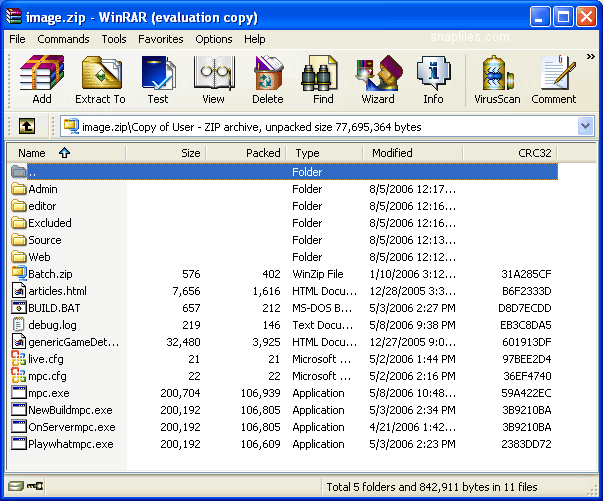Click the packed value 106,939
The image size is (603, 501).
pyautogui.click(x=260, y=393)
